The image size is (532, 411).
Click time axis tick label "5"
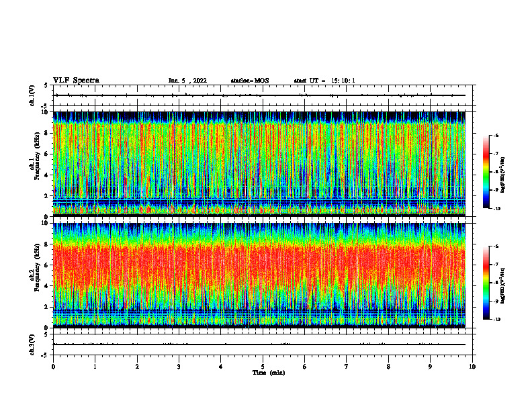pyautogui.click(x=263, y=367)
